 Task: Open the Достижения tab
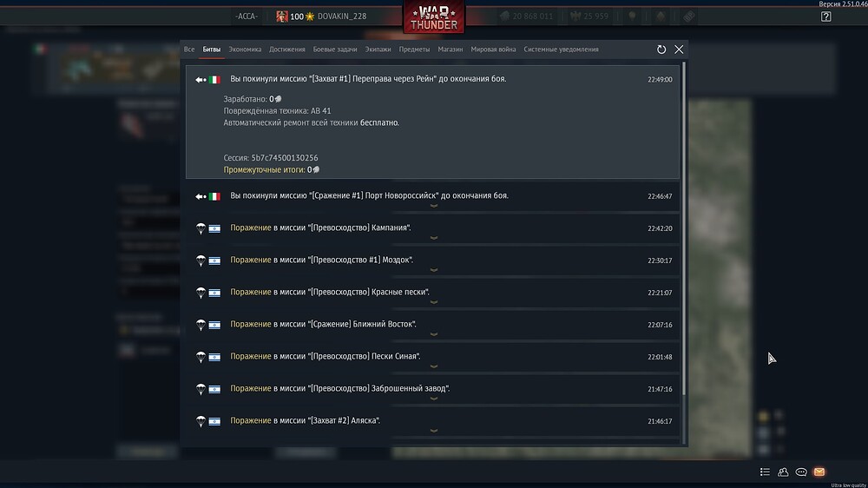287,49
